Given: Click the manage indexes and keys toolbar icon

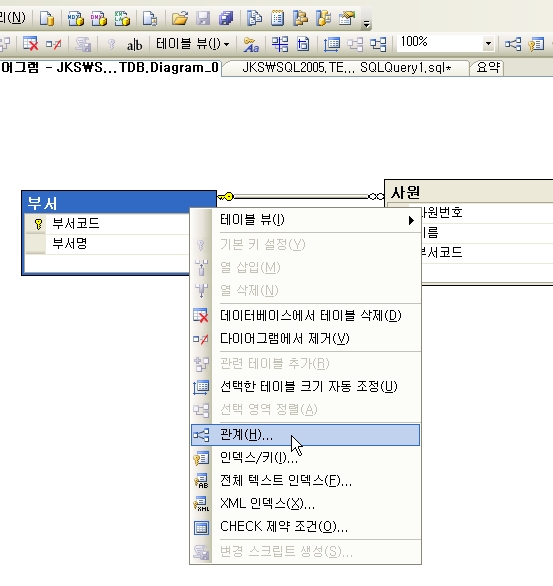Looking at the screenshot, I should (536, 44).
